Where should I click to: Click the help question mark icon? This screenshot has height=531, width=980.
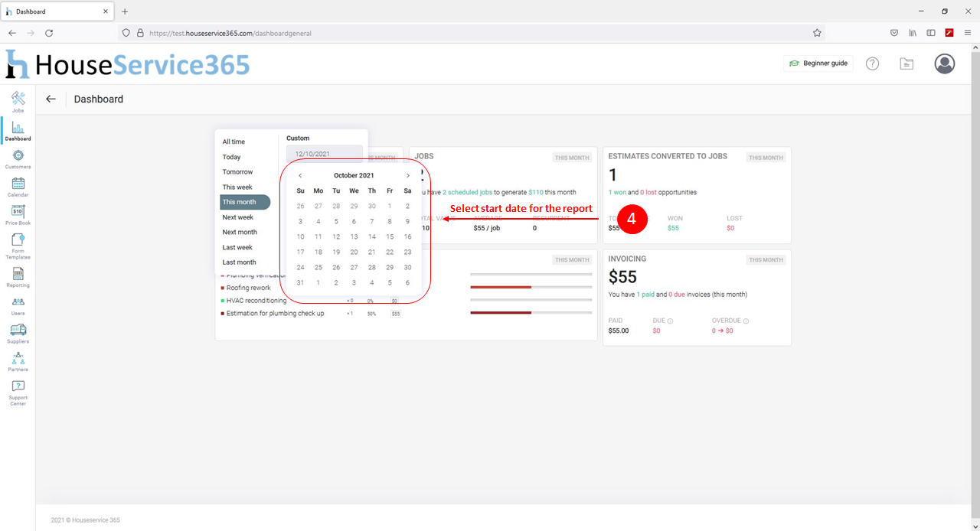click(x=872, y=64)
